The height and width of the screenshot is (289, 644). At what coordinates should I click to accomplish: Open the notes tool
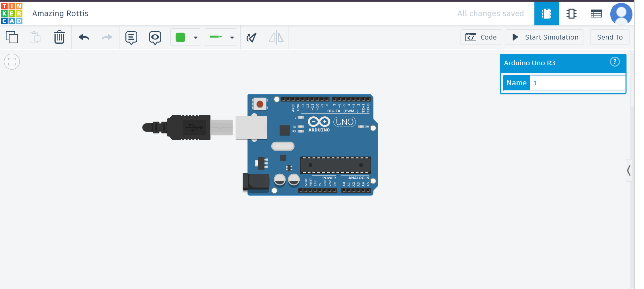pos(131,38)
